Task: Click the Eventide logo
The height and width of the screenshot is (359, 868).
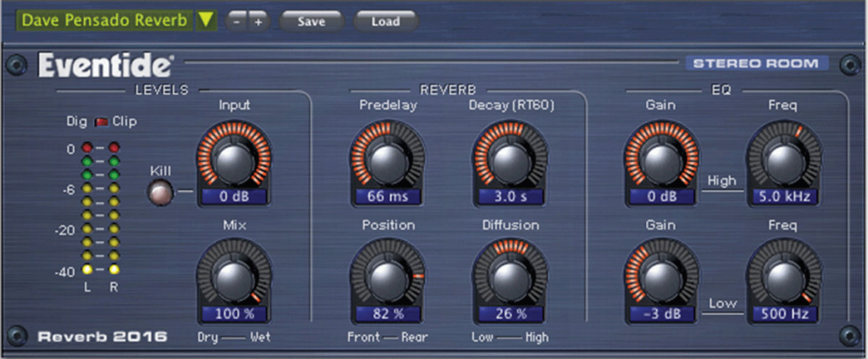Action: [105, 66]
